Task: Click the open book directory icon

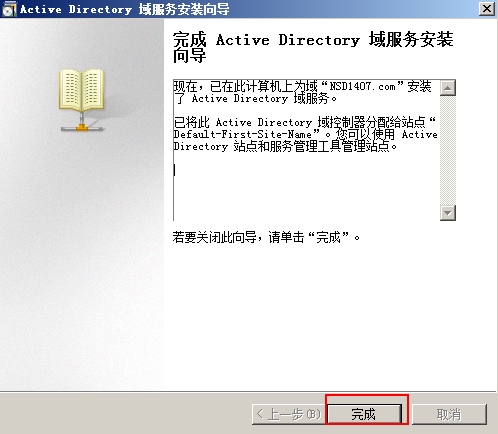Action: click(82, 89)
